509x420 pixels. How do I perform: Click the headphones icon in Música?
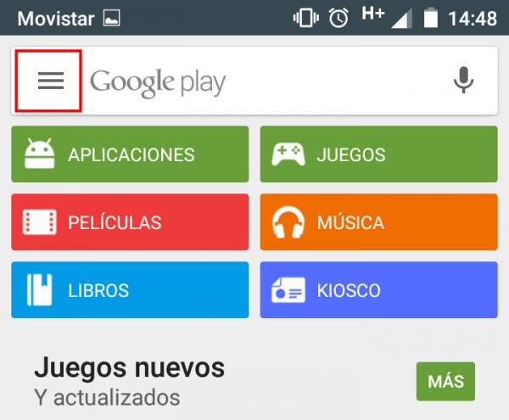288,222
